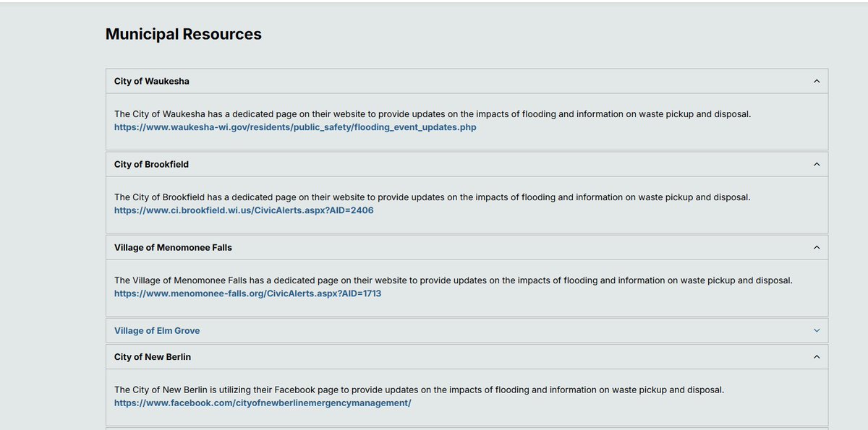Viewport: 868px width, 430px height.
Task: Open the Village of Elm Grove section title
Action: 157,330
